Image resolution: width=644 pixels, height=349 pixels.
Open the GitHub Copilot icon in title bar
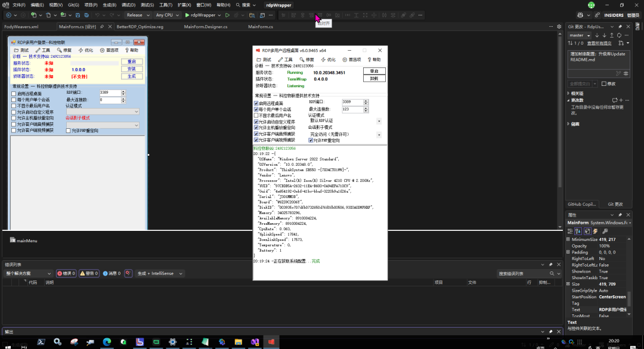[x=580, y=15]
